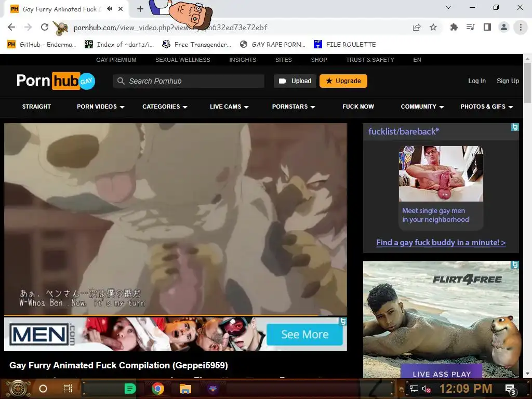Reload the current page
This screenshot has width=532, height=399.
tap(45, 27)
